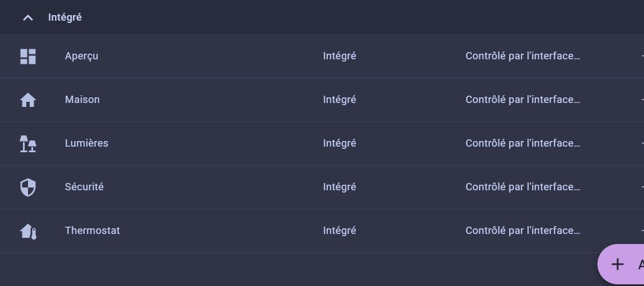Click the Aperçu dashboard grid icon
Viewport: 644px width, 286px height.
[x=28, y=56]
